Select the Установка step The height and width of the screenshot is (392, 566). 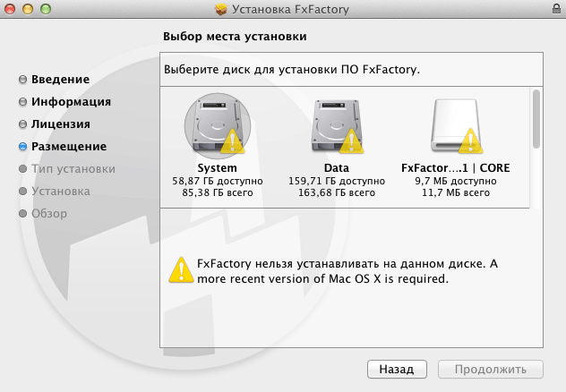[61, 192]
